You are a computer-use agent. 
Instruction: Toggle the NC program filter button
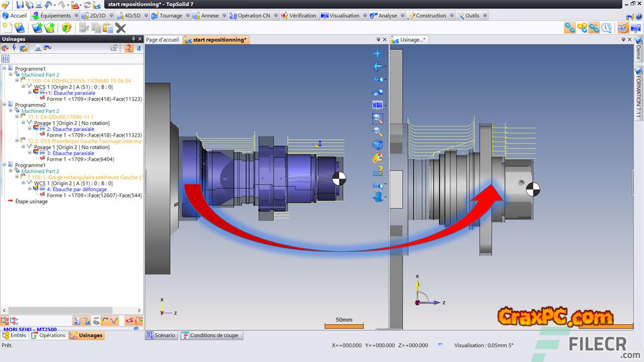[x=76, y=320]
